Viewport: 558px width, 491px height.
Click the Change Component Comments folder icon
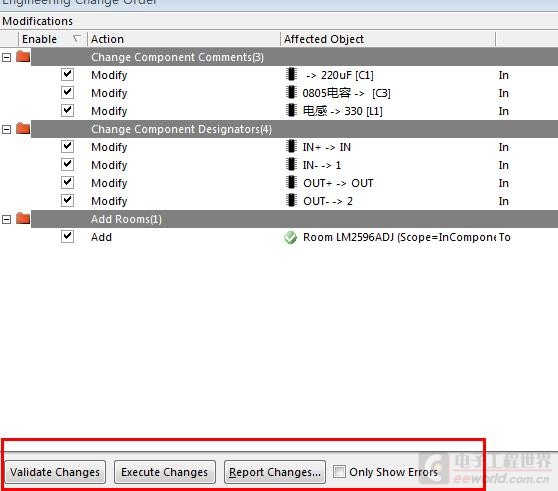tap(23, 57)
